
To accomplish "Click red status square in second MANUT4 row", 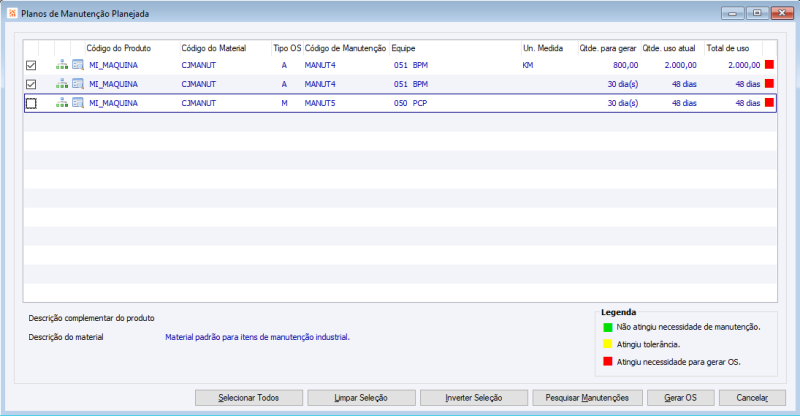I will [x=769, y=83].
